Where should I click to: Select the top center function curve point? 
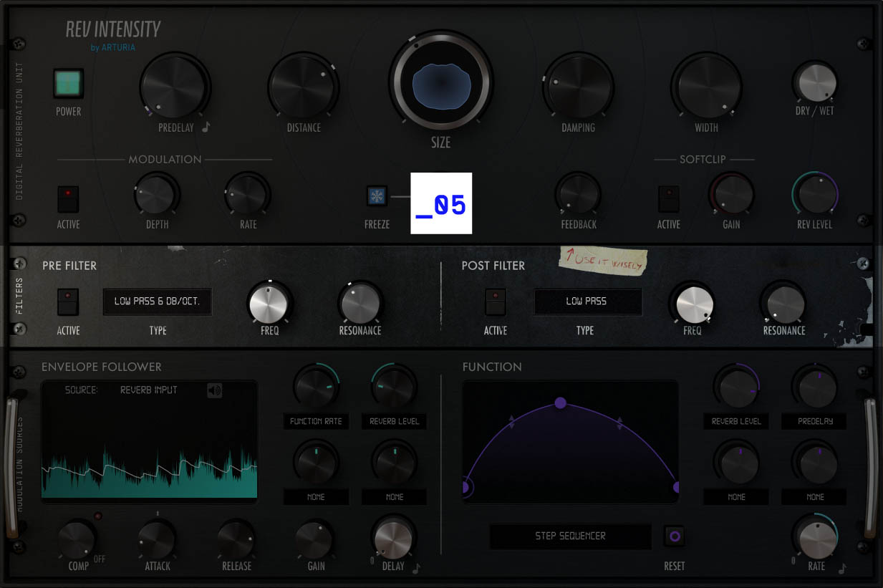(x=561, y=403)
